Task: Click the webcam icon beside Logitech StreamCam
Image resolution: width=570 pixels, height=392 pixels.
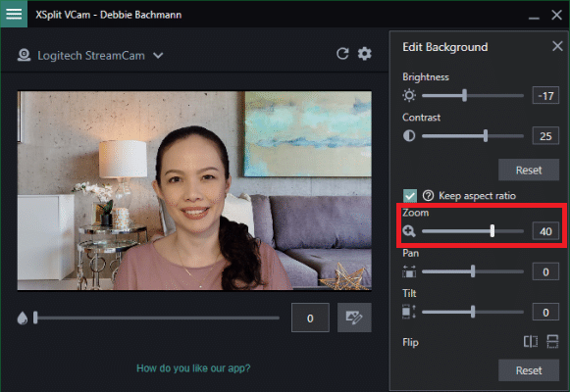Action: [x=24, y=55]
